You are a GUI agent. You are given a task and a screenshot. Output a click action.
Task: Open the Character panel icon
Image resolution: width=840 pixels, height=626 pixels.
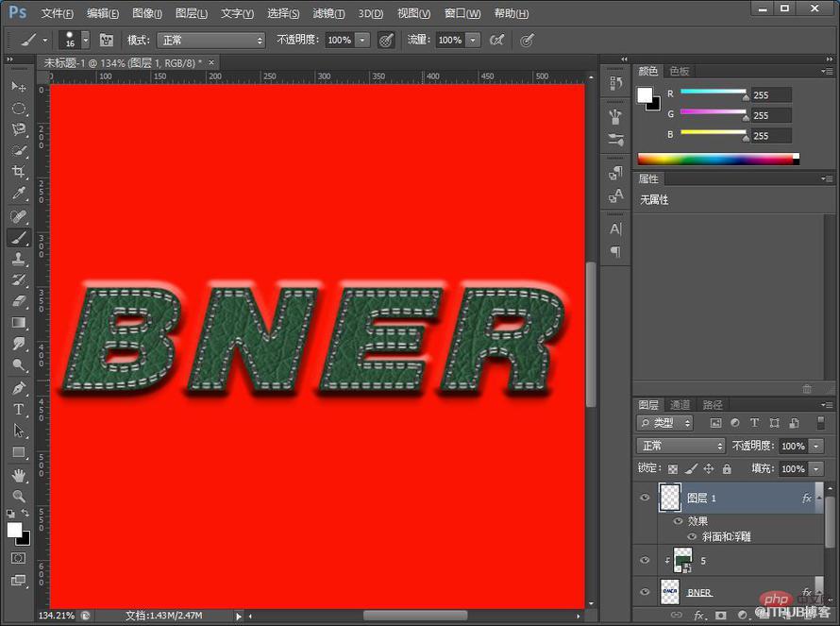point(615,229)
